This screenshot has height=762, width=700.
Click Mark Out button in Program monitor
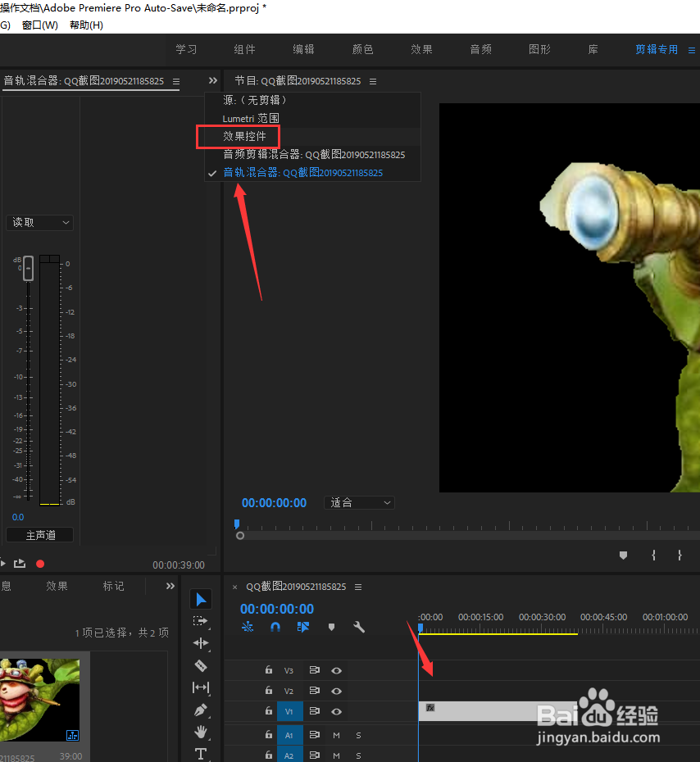click(680, 555)
